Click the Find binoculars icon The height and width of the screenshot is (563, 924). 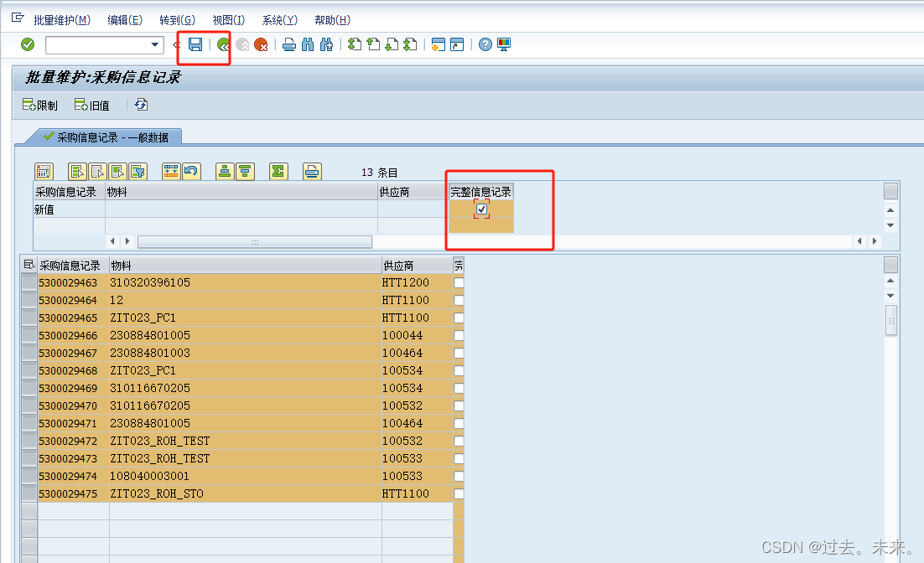tap(308, 44)
